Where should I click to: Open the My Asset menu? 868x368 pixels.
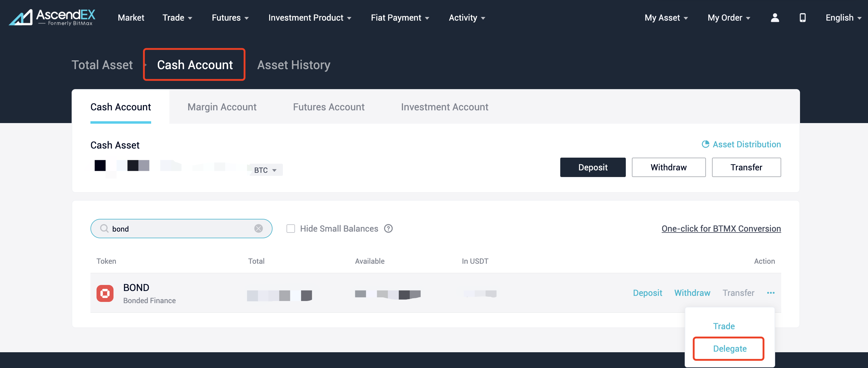[666, 18]
